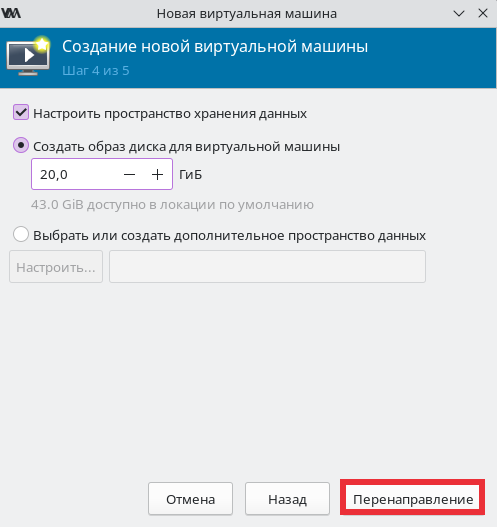Select Выбрать или создать дополнительное пространство данных

[21, 234]
